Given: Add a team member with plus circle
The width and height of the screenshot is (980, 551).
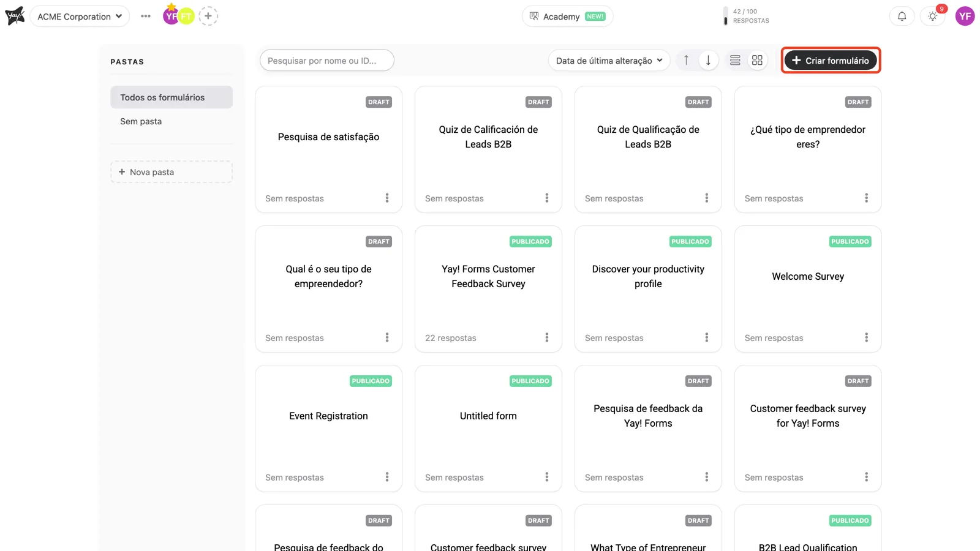Looking at the screenshot, I should click(208, 16).
